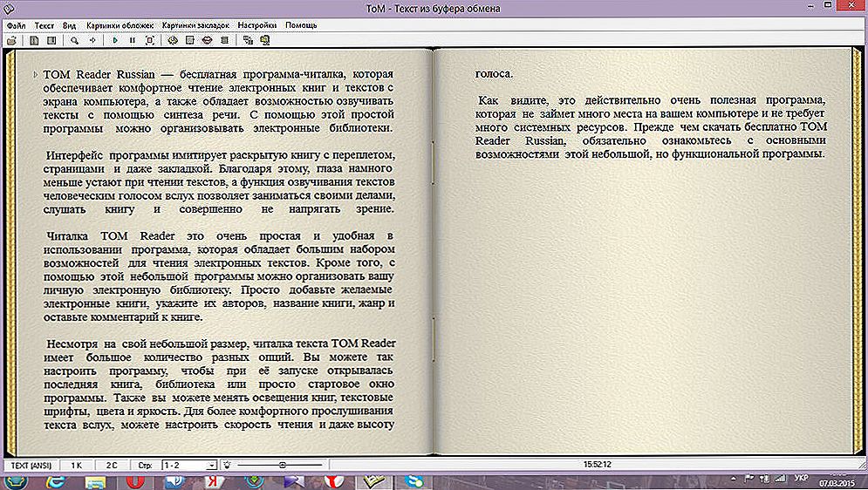Pause reading with the pause icon

[133, 40]
